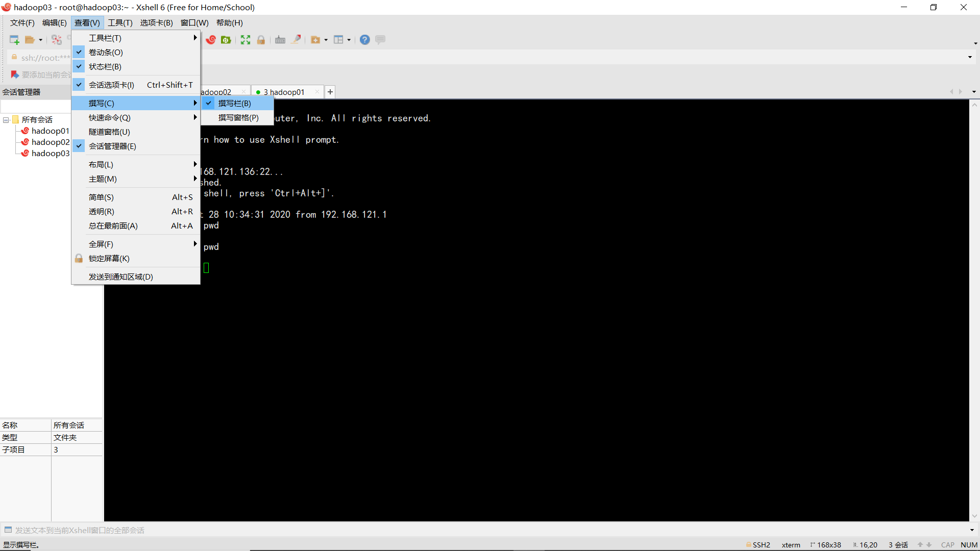Click the keyboard mapping toolbar icon

[x=280, y=40]
